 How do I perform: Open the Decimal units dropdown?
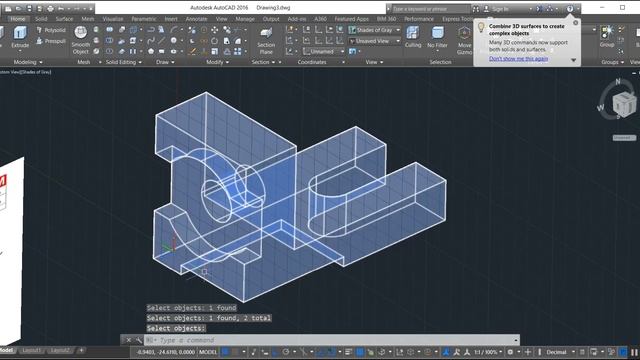pos(560,352)
